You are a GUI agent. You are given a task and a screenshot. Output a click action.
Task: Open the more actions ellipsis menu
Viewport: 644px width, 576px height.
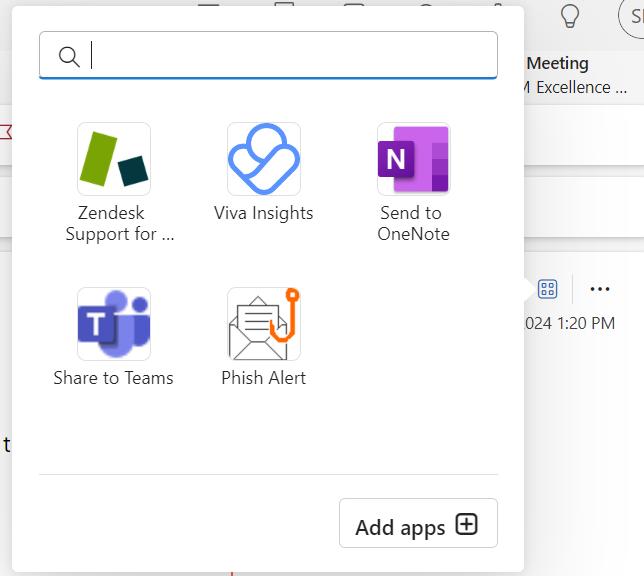pos(600,289)
